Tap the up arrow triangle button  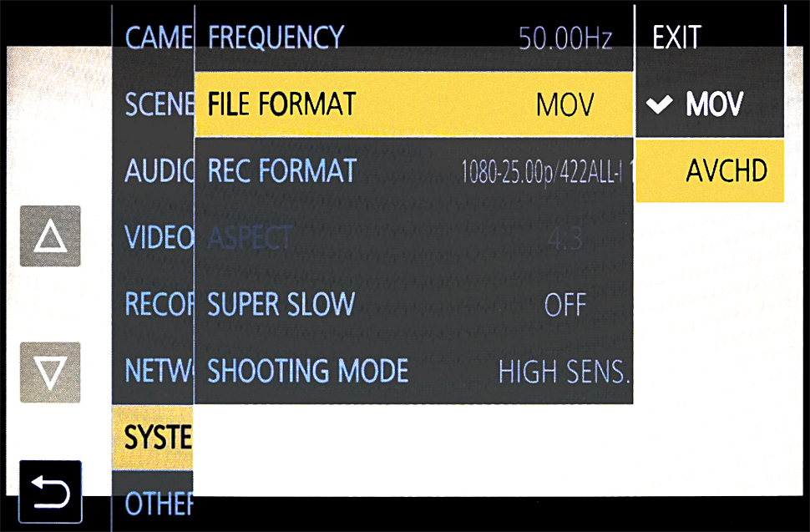50,236
